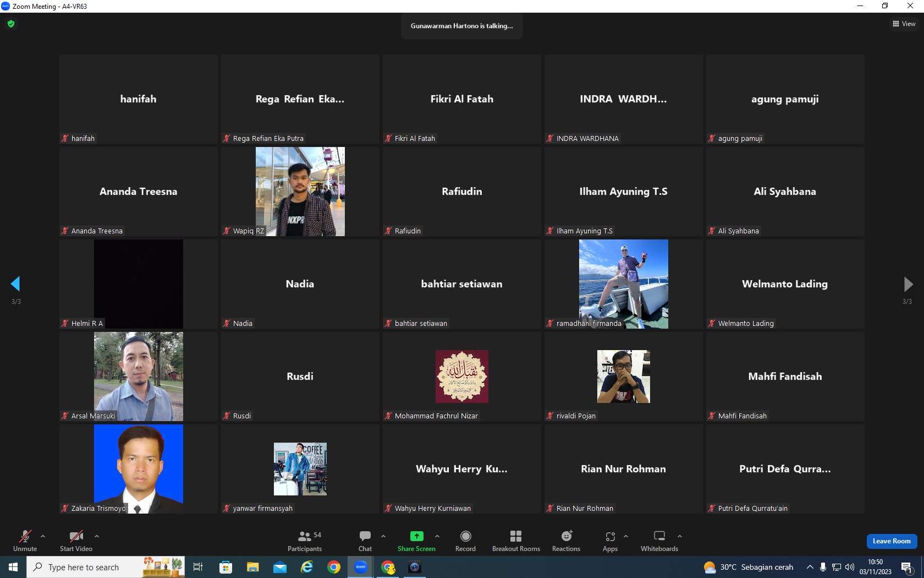This screenshot has height=578, width=924.
Task: Open the Reactions smiley icon
Action: 566,536
